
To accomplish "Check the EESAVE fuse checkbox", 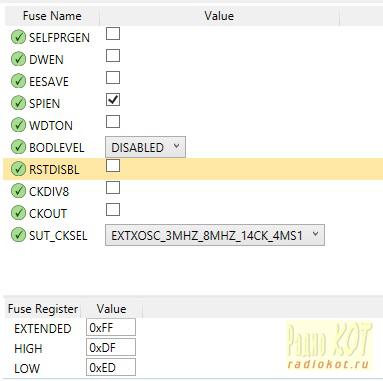I will [113, 78].
